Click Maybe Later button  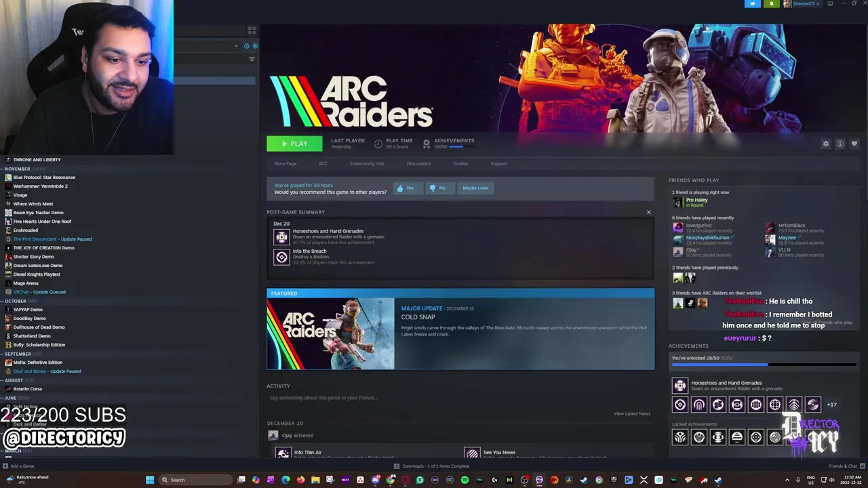pos(475,188)
